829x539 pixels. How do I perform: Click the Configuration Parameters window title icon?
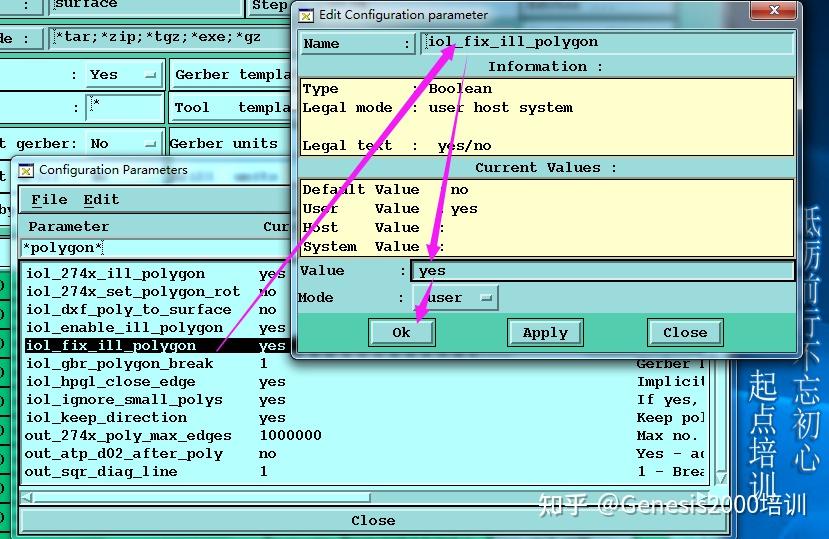[x=26, y=170]
